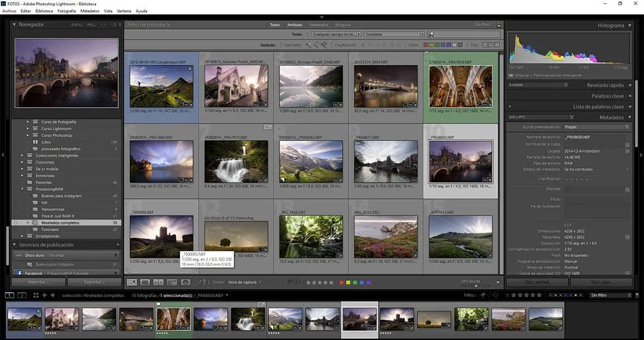This screenshot has height=340, width=644.
Task: Switch to Grid view in the toolbar
Action: click(132, 283)
